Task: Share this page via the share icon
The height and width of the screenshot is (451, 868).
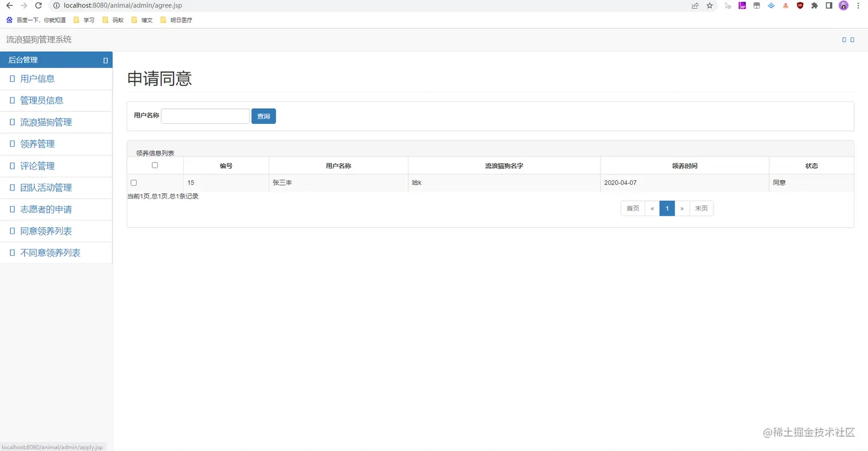Action: click(x=695, y=6)
